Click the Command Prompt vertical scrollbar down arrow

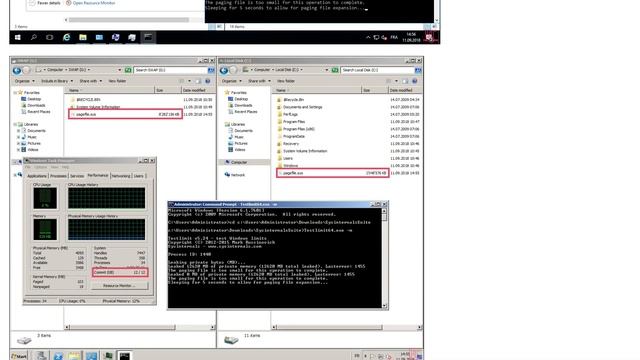tap(384, 306)
